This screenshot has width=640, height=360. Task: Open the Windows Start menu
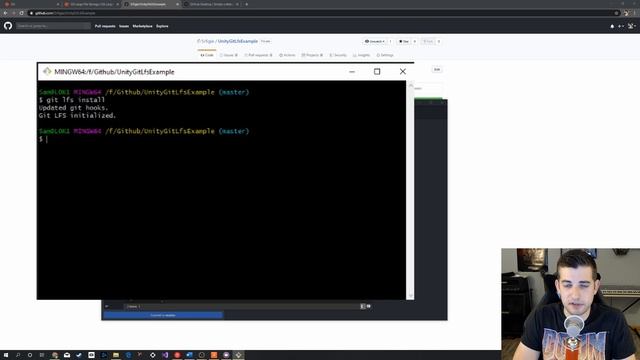pyautogui.click(x=6, y=355)
